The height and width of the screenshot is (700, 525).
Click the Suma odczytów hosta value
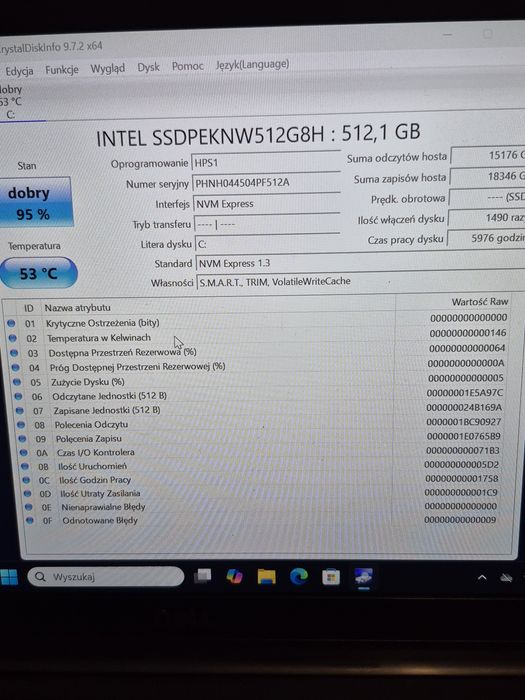(488, 156)
